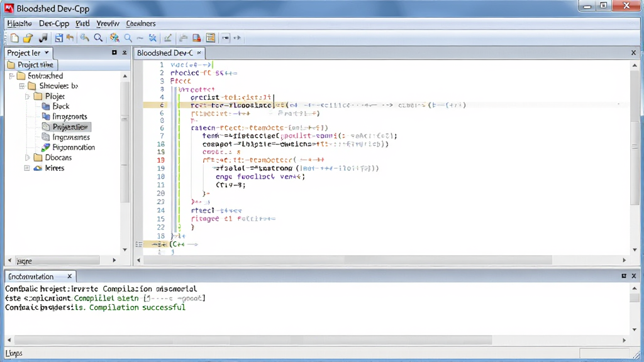Image resolution: width=644 pixels, height=362 pixels.
Task: Click line number 1 in the editor gutter
Action: click(162, 65)
